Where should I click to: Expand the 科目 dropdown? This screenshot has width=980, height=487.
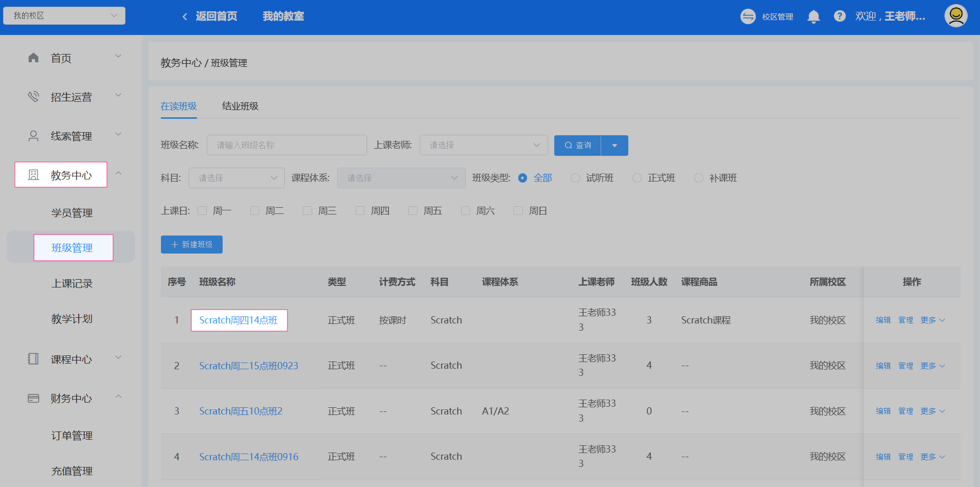pyautogui.click(x=237, y=178)
